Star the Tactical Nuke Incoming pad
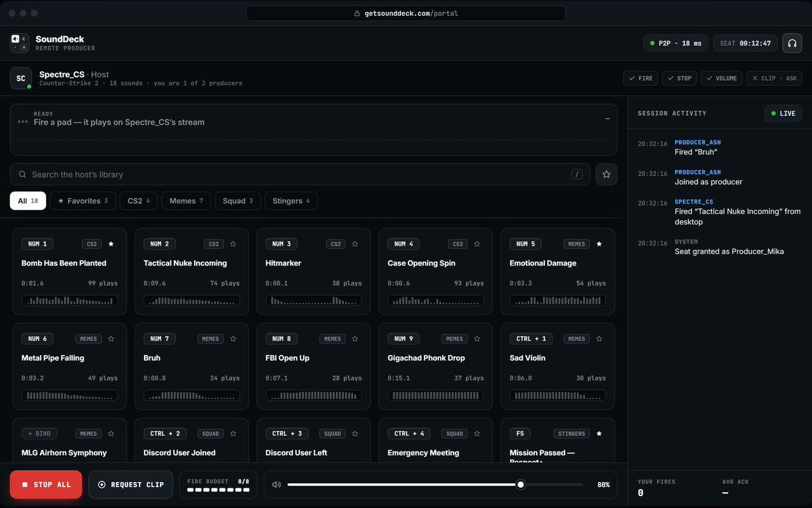The width and height of the screenshot is (812, 508). pyautogui.click(x=233, y=244)
